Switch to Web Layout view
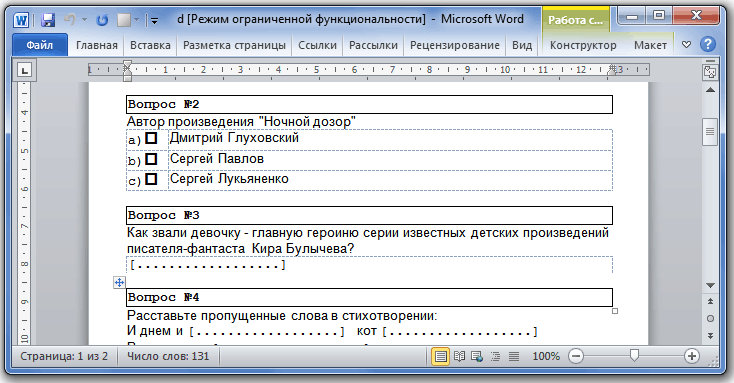 point(477,357)
